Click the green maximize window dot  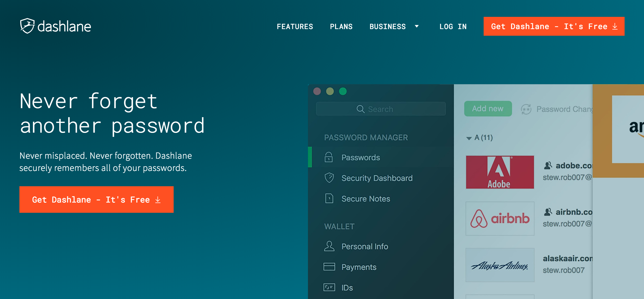(x=343, y=91)
